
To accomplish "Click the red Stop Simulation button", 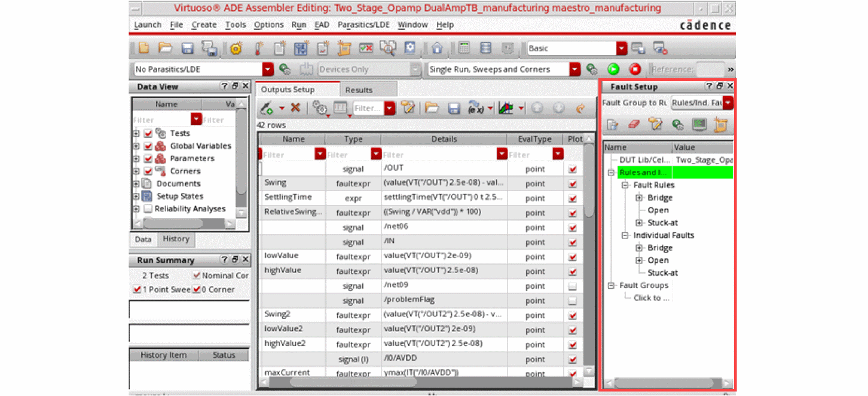I will pos(635,69).
